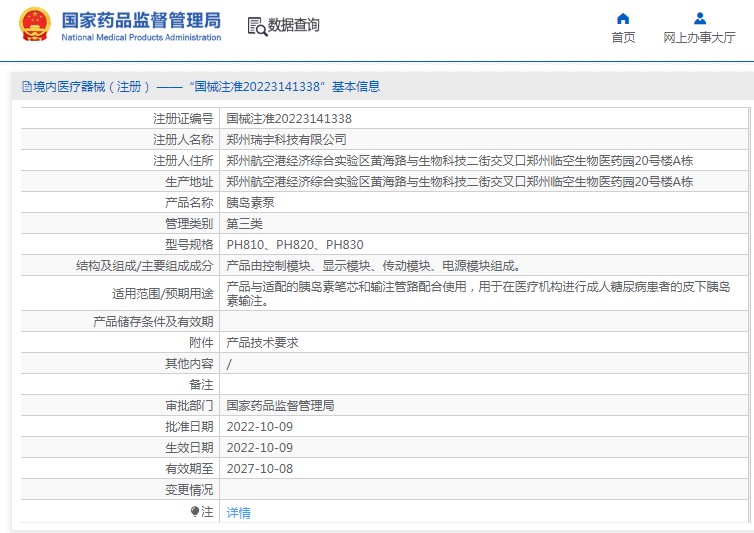Click the 注册人名称 row label
Screen dimensions: 754x533
pos(183,140)
